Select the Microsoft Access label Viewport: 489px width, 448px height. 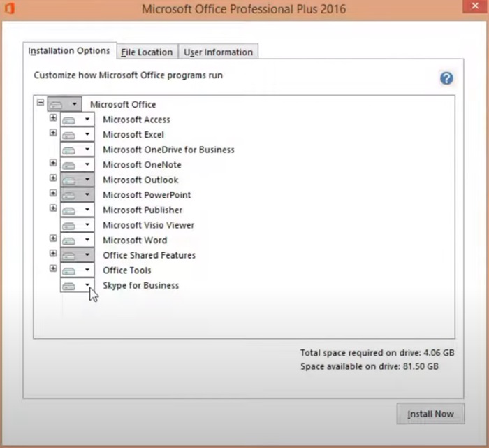(x=136, y=120)
